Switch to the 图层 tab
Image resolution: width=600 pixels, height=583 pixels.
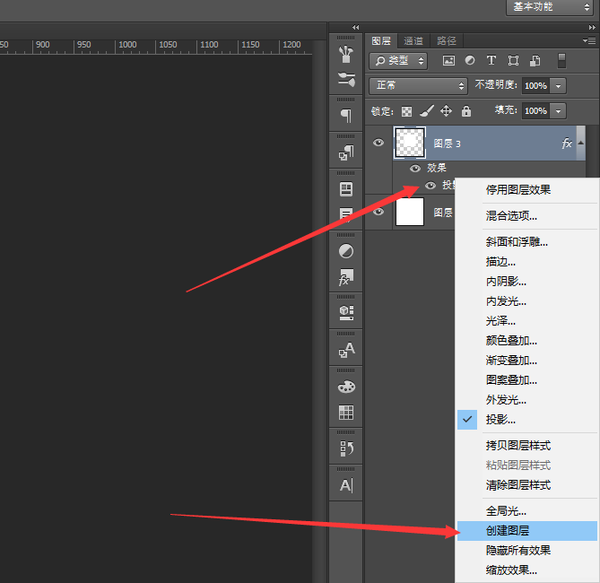click(381, 41)
